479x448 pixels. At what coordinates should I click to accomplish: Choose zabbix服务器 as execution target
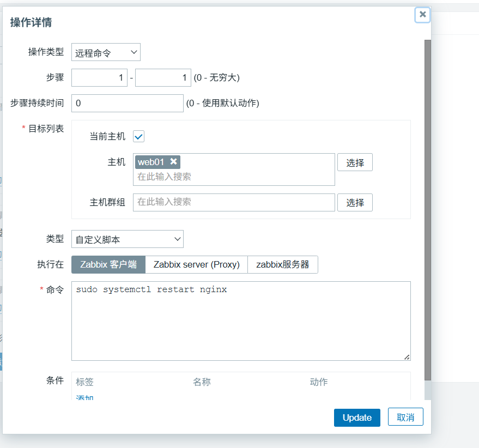282,264
